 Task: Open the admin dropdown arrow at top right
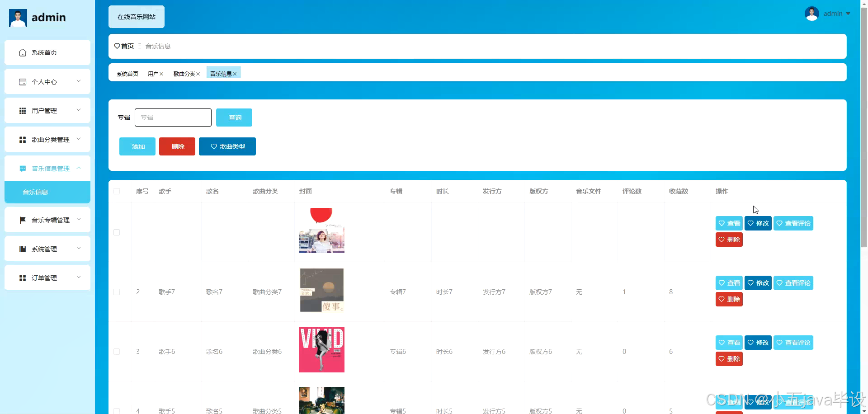[x=848, y=14]
